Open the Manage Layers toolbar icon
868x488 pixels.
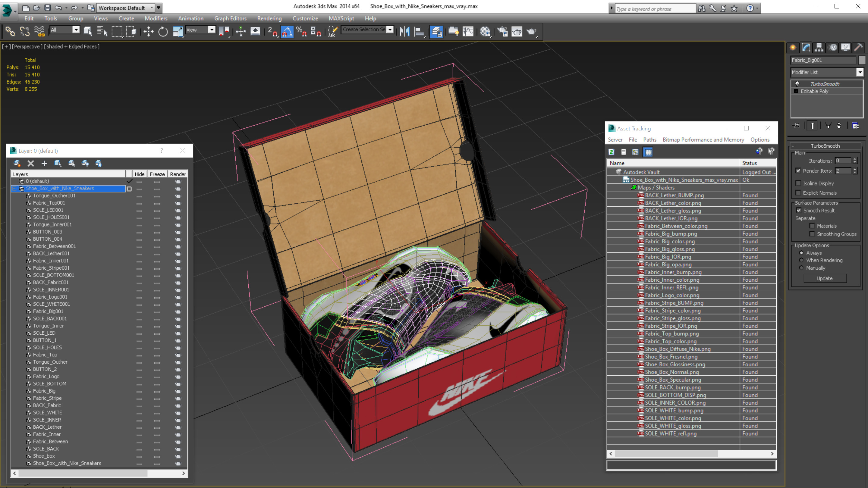tap(436, 32)
